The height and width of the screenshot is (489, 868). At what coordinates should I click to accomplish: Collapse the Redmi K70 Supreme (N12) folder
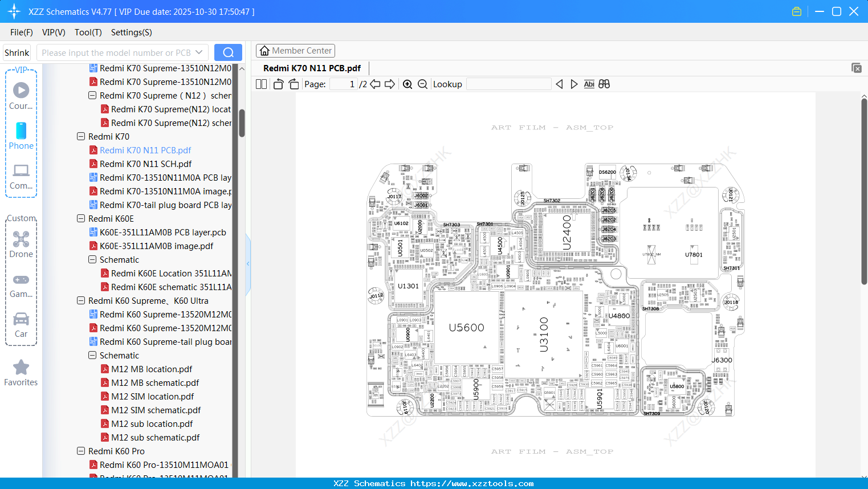(x=92, y=96)
